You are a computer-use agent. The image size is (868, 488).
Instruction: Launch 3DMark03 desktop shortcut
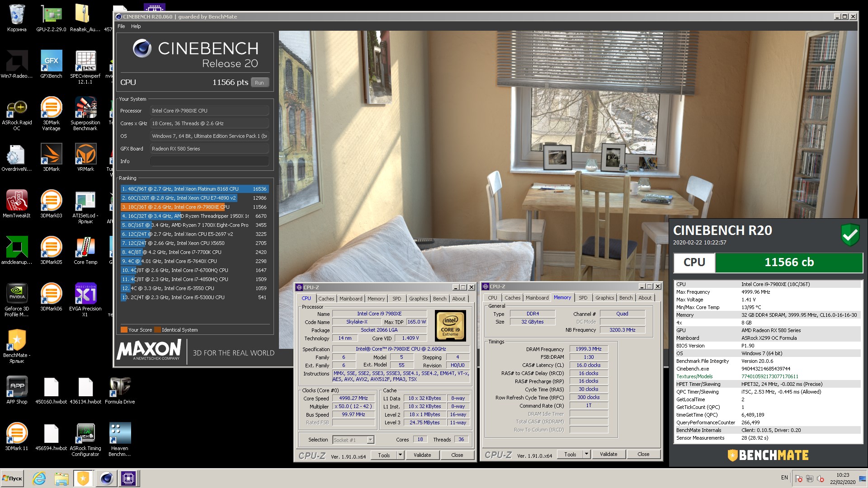51,204
